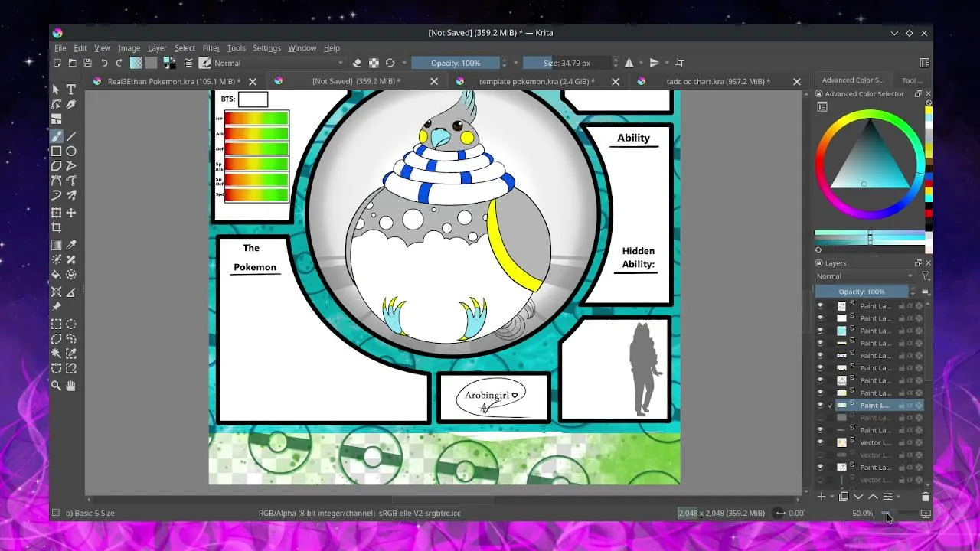Duplicate the layer using the copy icon
This screenshot has width=980, height=551.
[x=844, y=497]
